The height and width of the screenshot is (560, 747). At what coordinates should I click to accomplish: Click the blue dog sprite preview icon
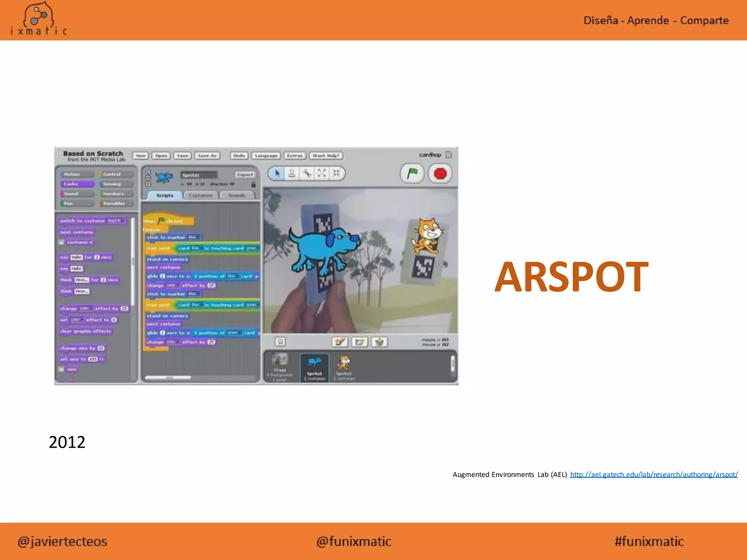pos(164,178)
